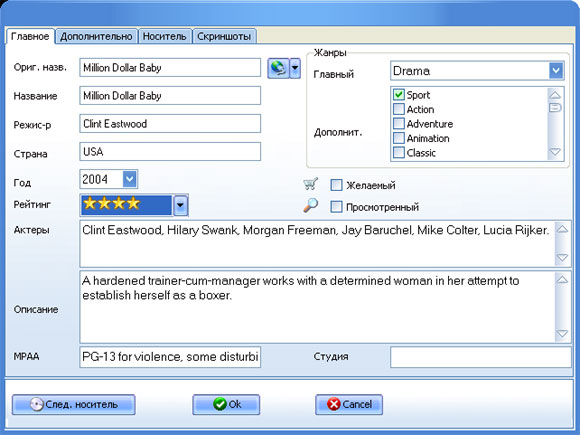Click the magnifying glass watched icon
Viewport: 580px width, 435px height.
tap(310, 205)
